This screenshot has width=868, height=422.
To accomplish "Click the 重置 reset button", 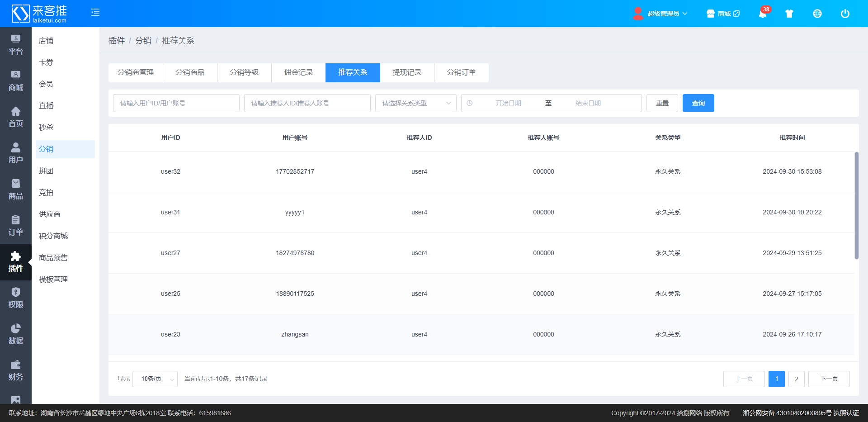I will [662, 103].
